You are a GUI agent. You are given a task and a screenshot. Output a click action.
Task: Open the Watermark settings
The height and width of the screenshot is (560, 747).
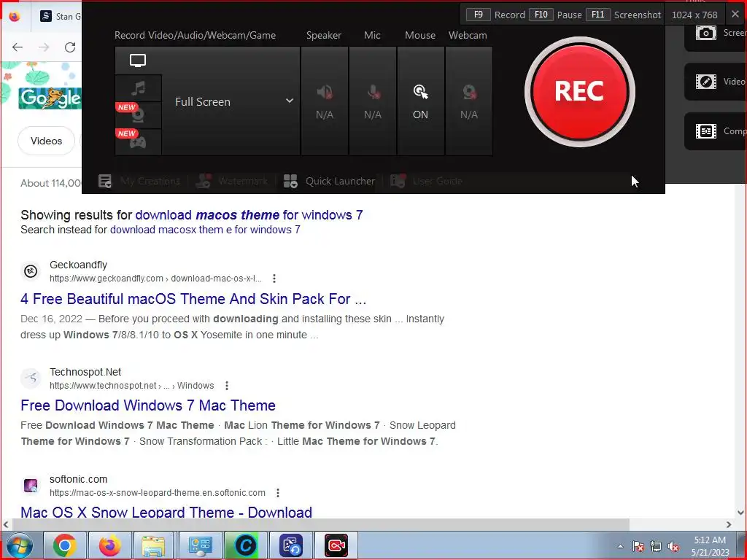(231, 181)
